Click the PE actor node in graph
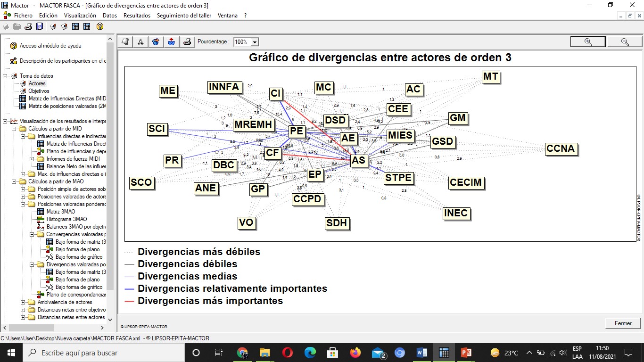 pyautogui.click(x=297, y=131)
